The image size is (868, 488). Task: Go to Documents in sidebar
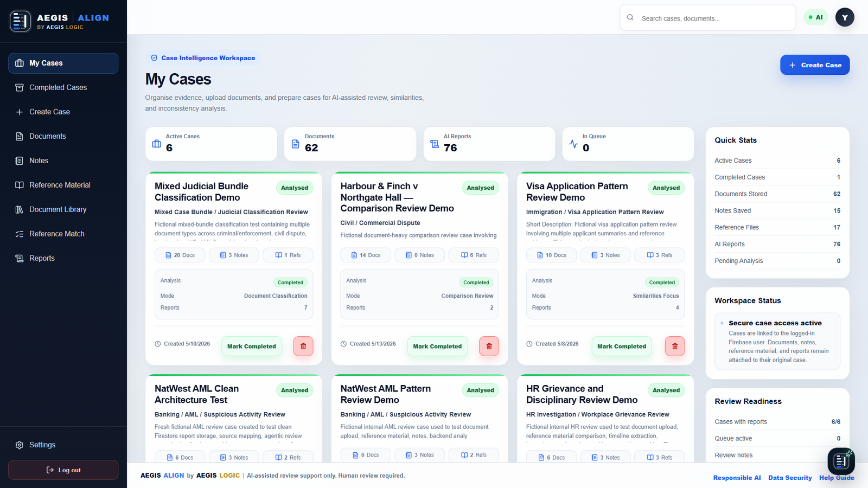63,136
